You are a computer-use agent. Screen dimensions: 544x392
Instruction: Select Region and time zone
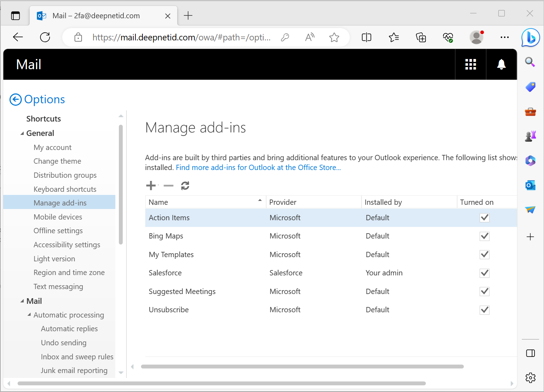[x=69, y=273]
